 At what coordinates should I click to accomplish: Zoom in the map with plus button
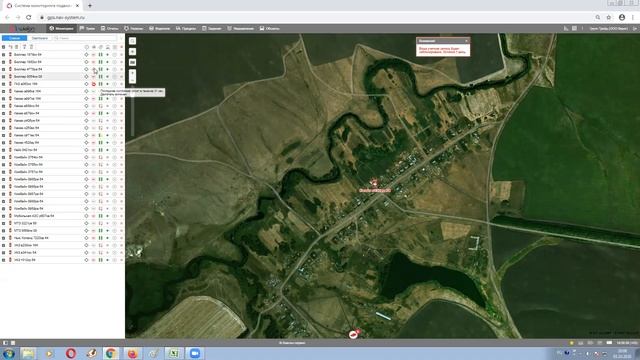pos(132,73)
